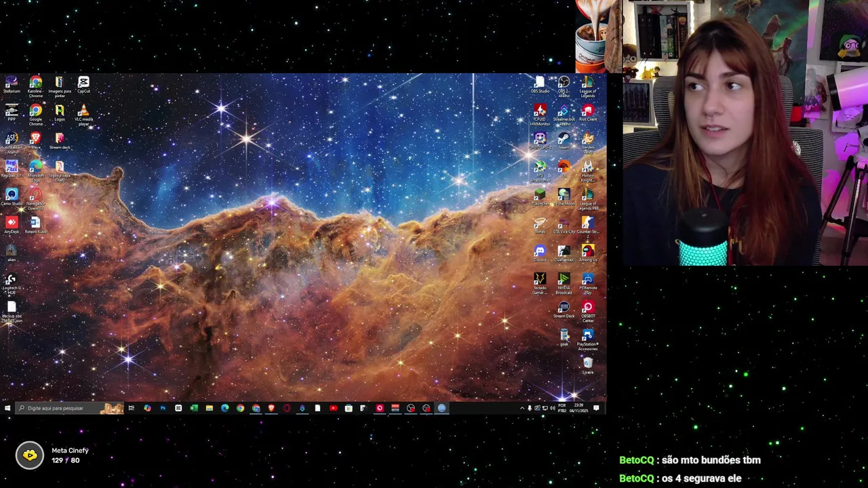Open File Explorer from the taskbar
The image size is (868, 488).
[x=209, y=408]
